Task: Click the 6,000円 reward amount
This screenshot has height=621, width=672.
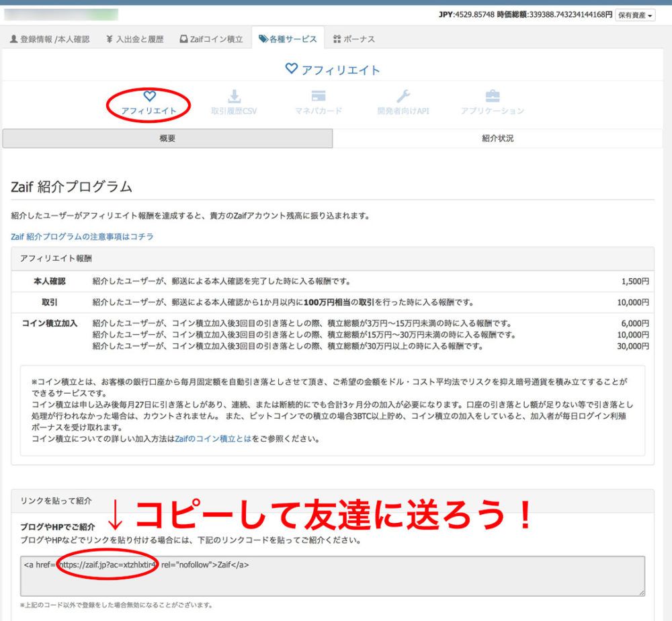Action: (635, 323)
